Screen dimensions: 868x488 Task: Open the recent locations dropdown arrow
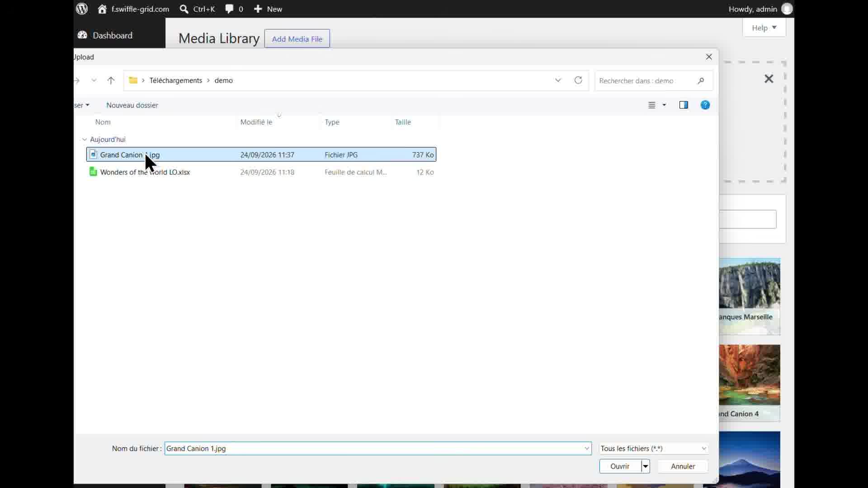94,80
